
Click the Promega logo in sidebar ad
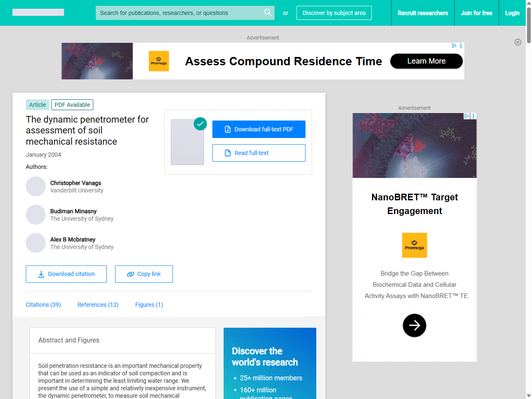click(414, 245)
